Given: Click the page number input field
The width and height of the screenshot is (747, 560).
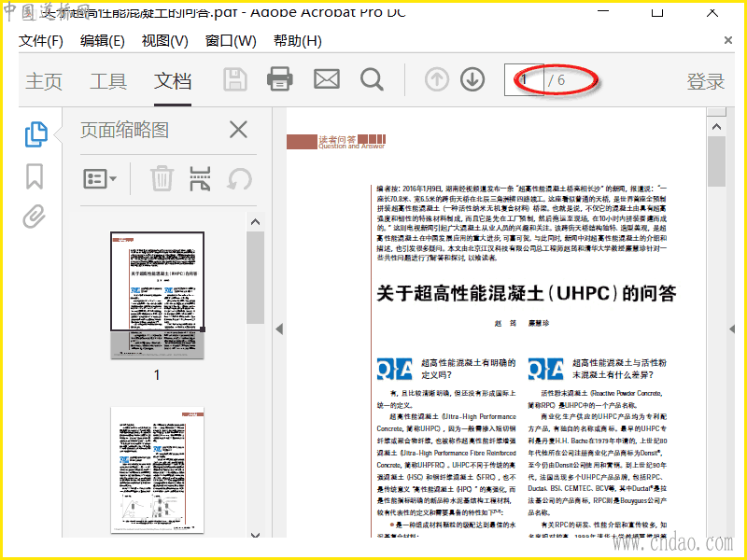Looking at the screenshot, I should (x=524, y=80).
